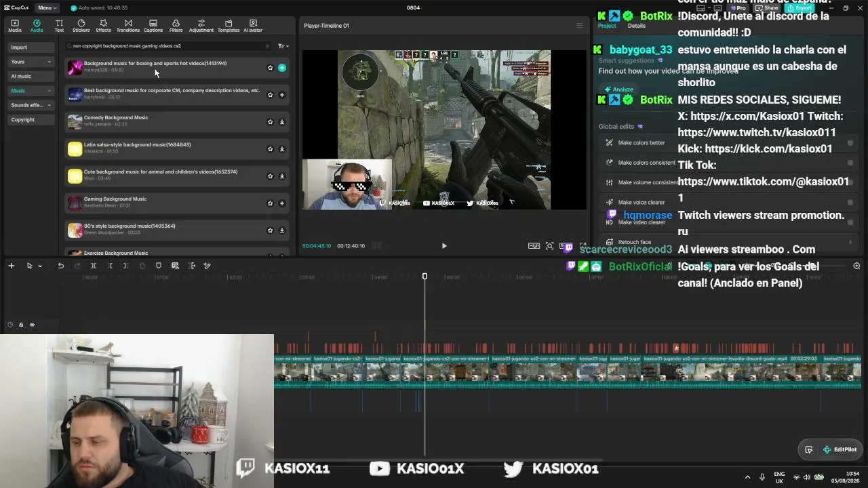Add a marker with the shield icon
This screenshot has width=868, height=488.
pyautogui.click(x=159, y=266)
